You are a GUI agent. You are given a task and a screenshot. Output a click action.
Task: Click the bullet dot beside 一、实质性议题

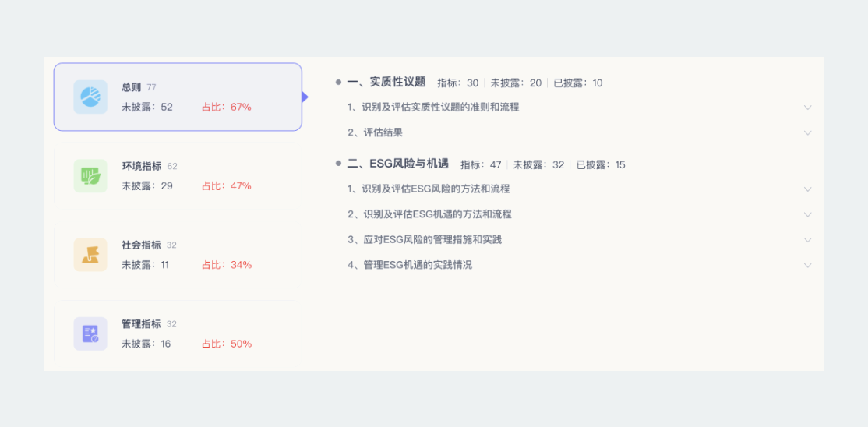point(338,82)
